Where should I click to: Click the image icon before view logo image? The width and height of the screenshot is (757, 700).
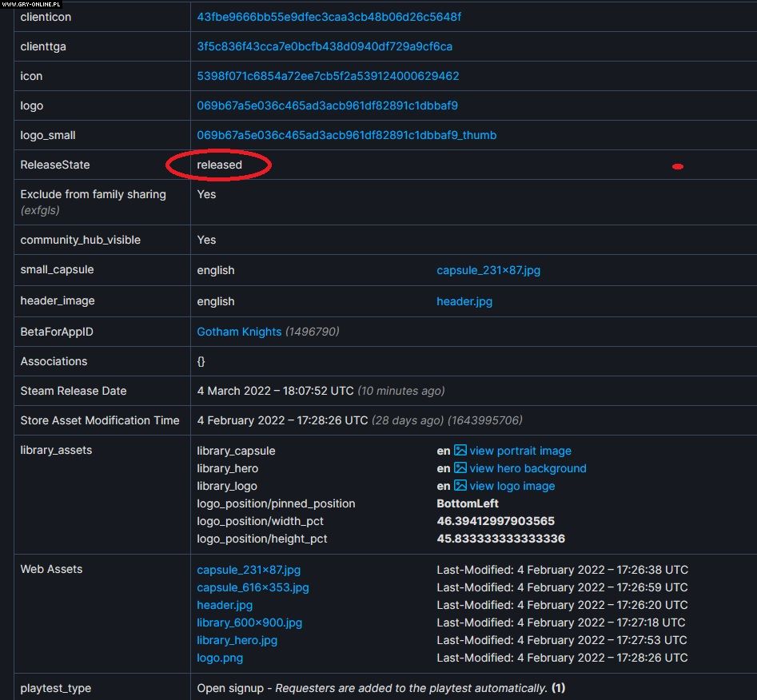point(460,486)
